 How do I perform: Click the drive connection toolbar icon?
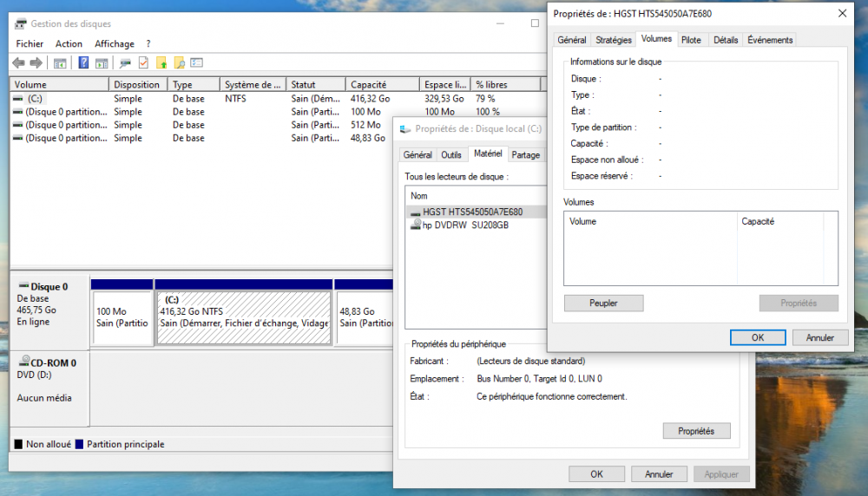tap(125, 62)
